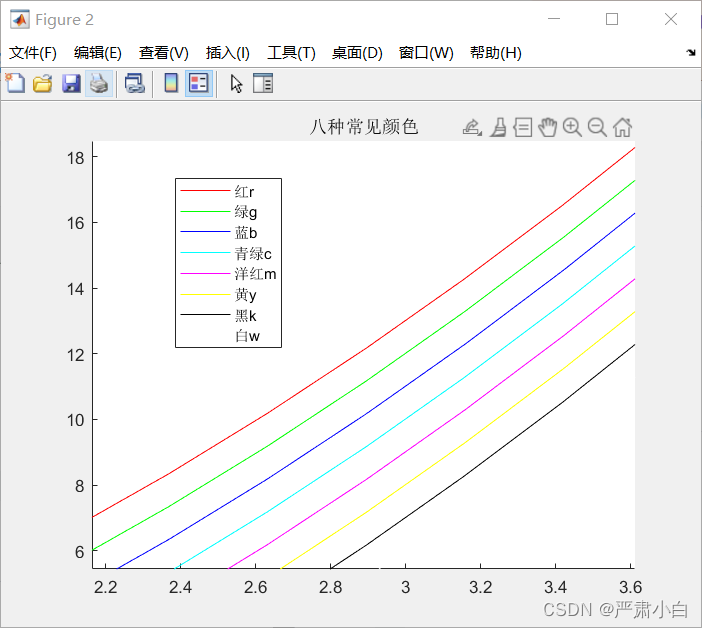Click the dock figure arrow icon
This screenshot has width=702, height=628.
[x=691, y=53]
